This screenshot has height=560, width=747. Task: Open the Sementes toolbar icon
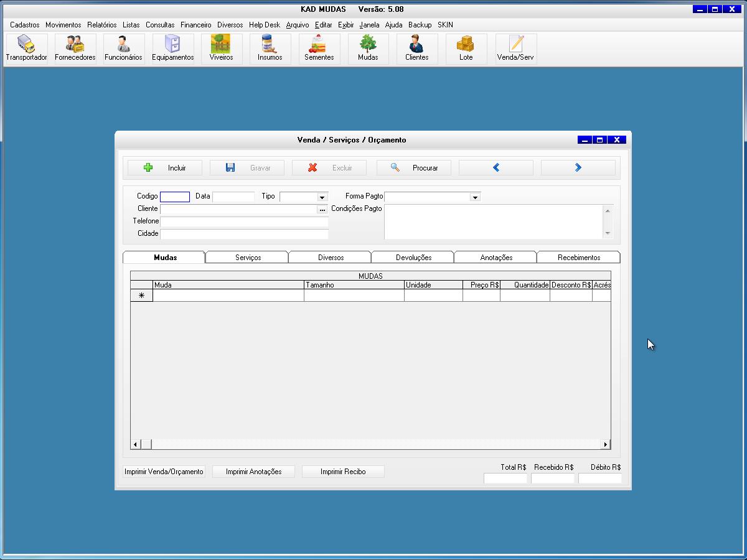click(x=319, y=49)
